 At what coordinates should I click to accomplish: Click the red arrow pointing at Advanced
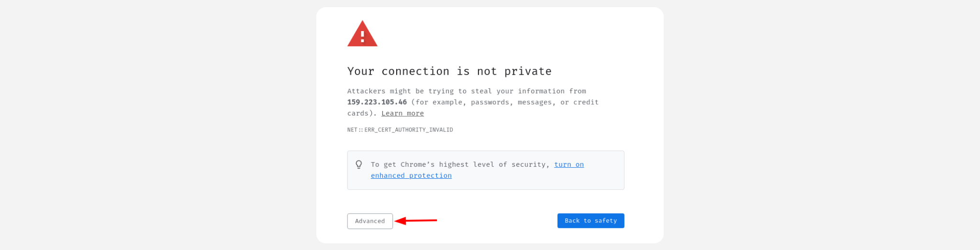tap(415, 221)
